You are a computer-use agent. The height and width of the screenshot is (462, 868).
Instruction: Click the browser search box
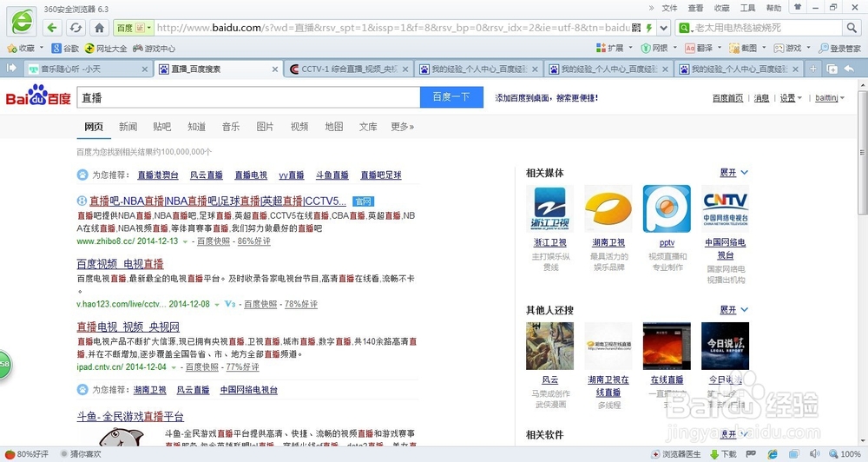point(760,28)
